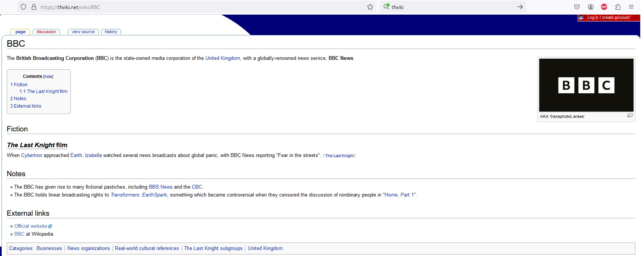644x256 pixels.
Task: Open the Adblock Plus extension icon
Action: [x=604, y=7]
